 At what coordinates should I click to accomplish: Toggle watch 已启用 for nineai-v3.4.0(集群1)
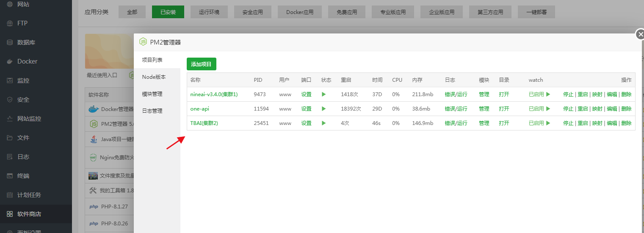click(x=539, y=94)
